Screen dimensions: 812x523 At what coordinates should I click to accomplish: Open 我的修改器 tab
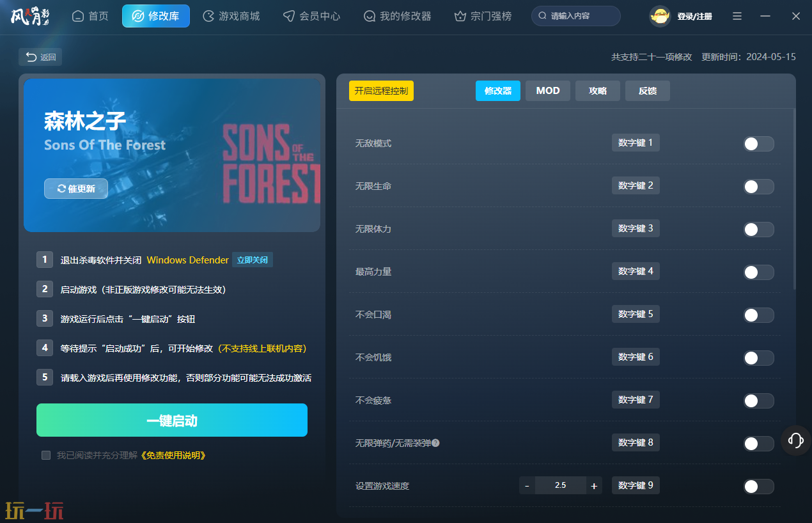(x=397, y=16)
